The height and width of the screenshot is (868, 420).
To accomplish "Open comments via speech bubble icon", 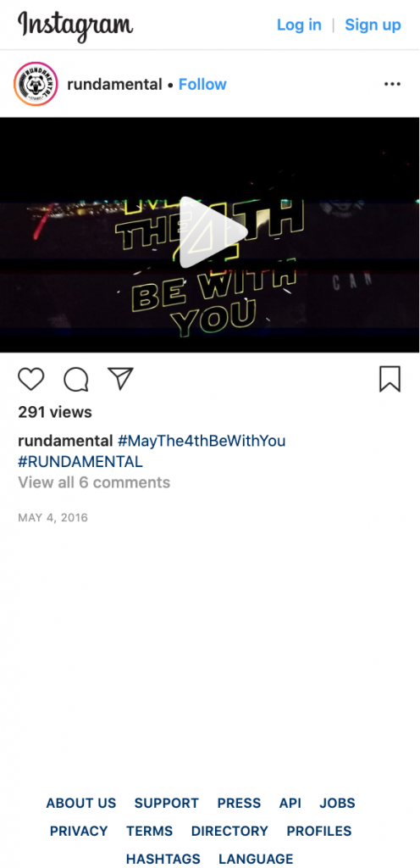I will point(75,380).
